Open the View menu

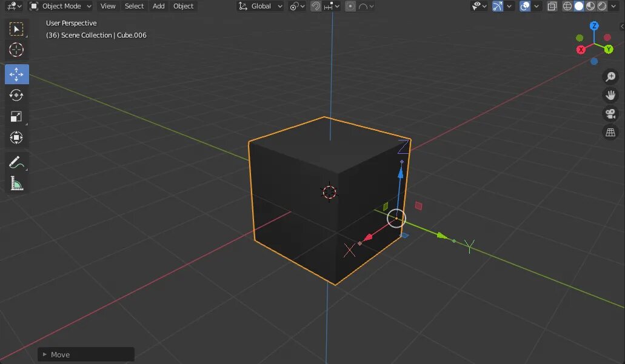point(108,6)
